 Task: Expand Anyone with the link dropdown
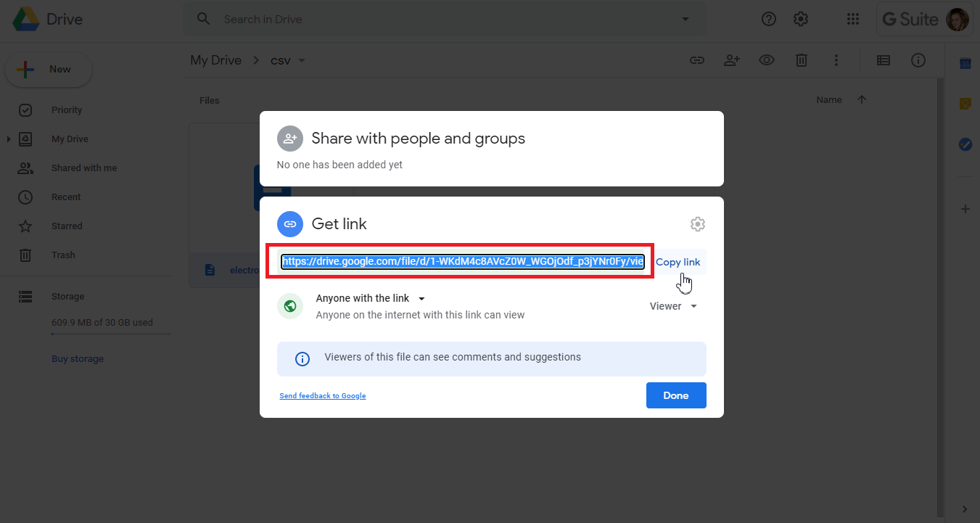(421, 298)
